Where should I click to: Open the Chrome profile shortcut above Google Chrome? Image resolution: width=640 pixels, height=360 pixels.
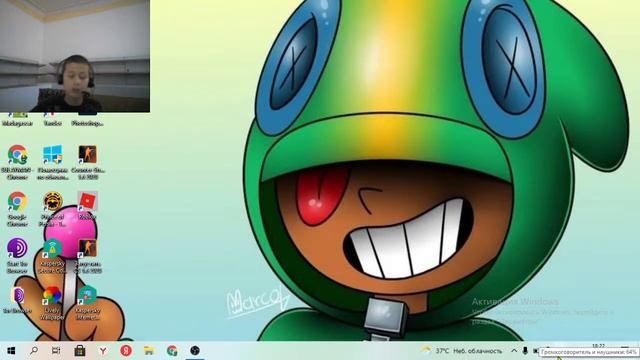(18, 162)
